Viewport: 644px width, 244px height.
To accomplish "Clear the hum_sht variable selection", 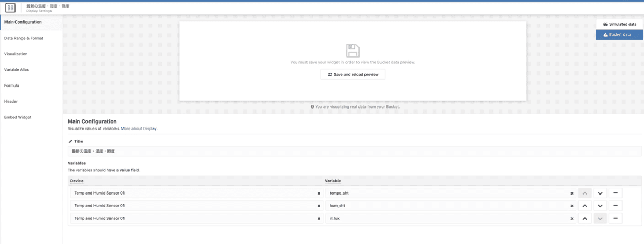I will (x=572, y=206).
